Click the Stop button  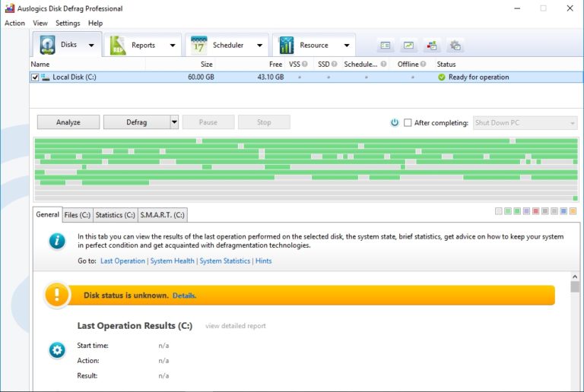(264, 122)
